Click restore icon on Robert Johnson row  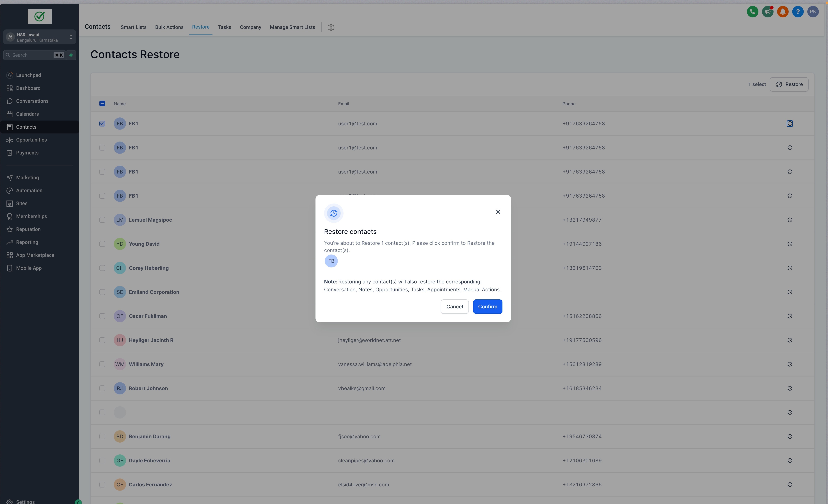tap(790, 389)
